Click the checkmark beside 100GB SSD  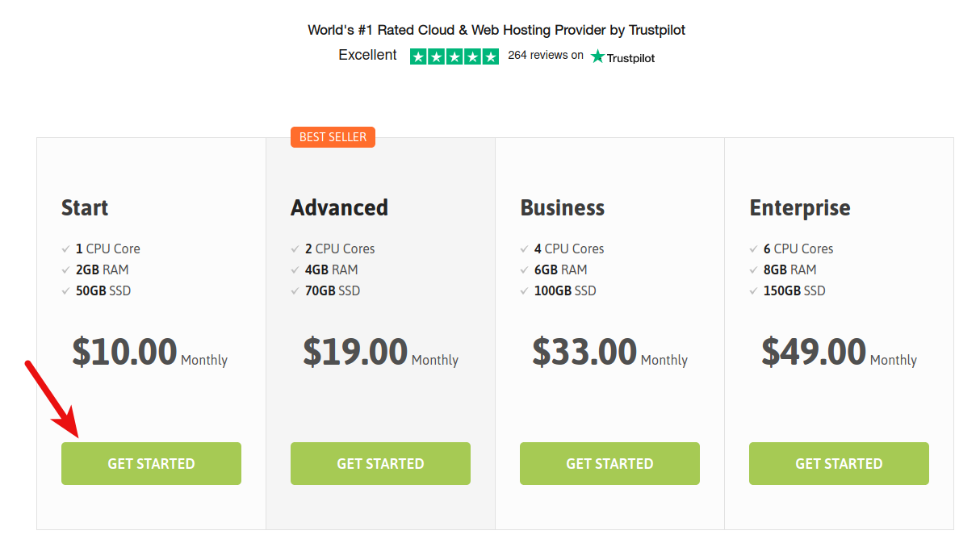525,291
